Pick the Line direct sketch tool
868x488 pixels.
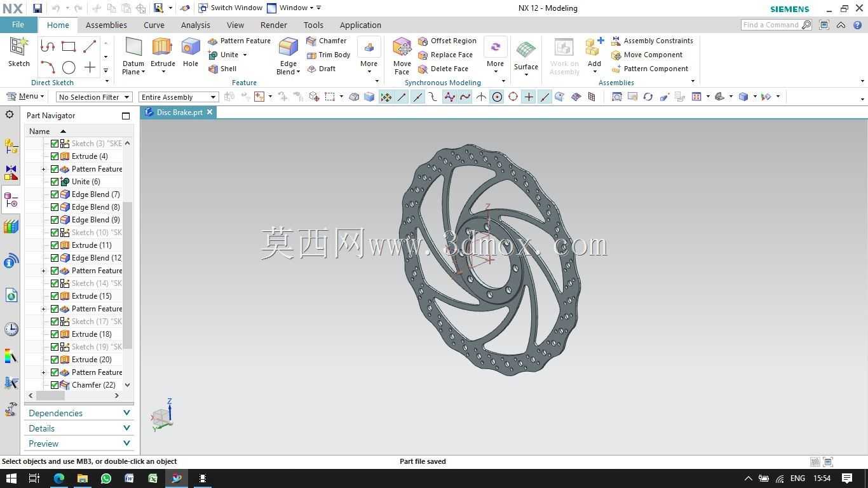(90, 46)
